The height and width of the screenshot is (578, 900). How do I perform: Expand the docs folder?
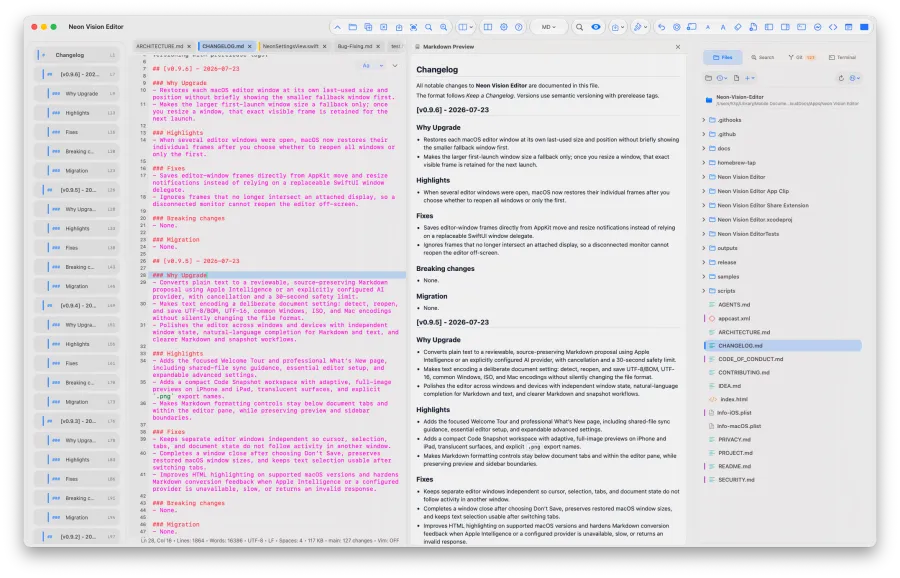(704, 149)
